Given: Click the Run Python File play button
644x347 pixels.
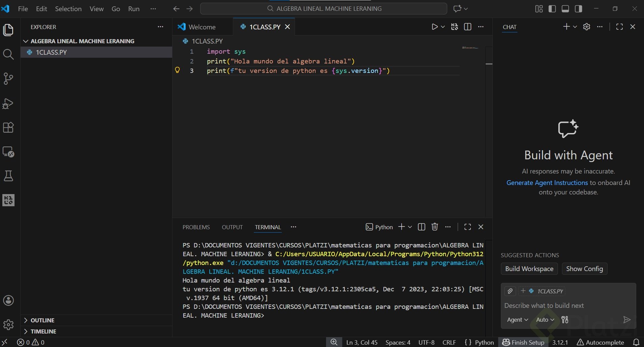Looking at the screenshot, I should point(435,27).
